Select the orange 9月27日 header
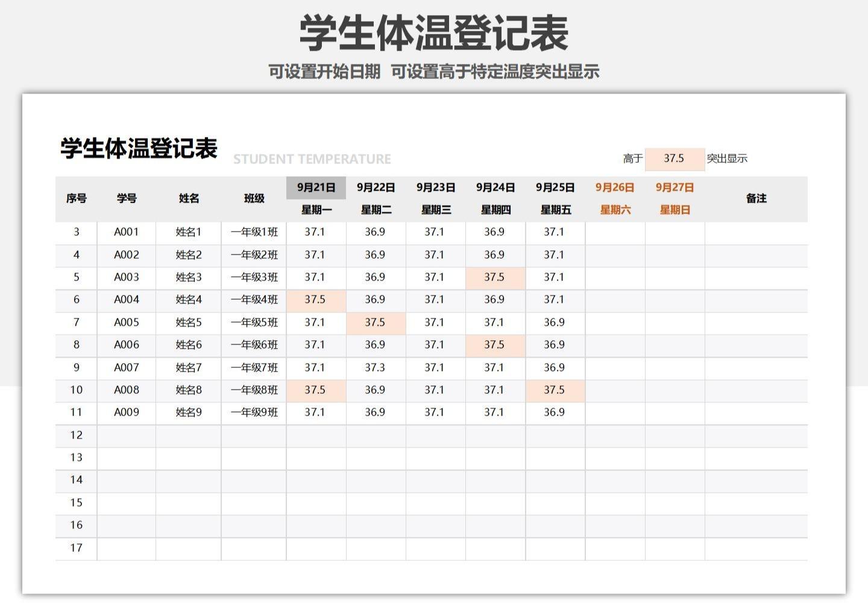This screenshot has height=614, width=868. point(675,188)
